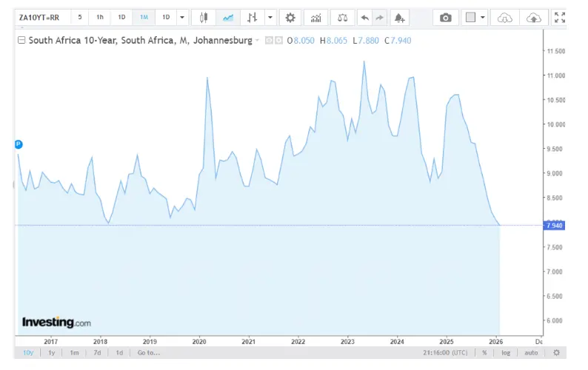Open the Go to... date picker
The height and width of the screenshot is (370, 588).
click(x=149, y=353)
